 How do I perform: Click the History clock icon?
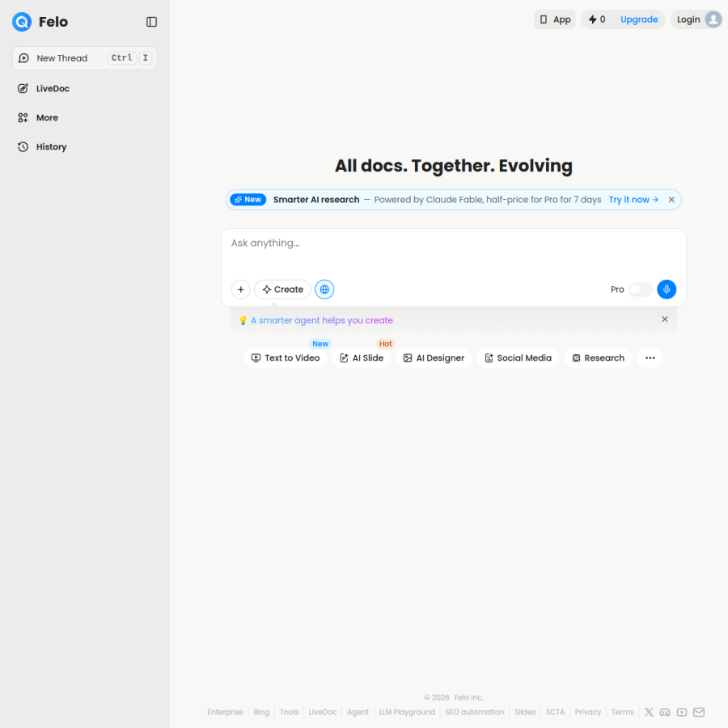(23, 146)
